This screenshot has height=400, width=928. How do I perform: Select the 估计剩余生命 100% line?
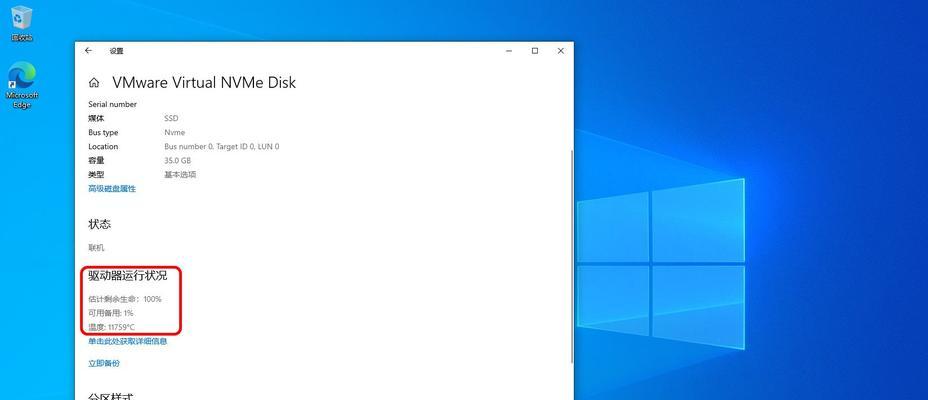click(125, 299)
